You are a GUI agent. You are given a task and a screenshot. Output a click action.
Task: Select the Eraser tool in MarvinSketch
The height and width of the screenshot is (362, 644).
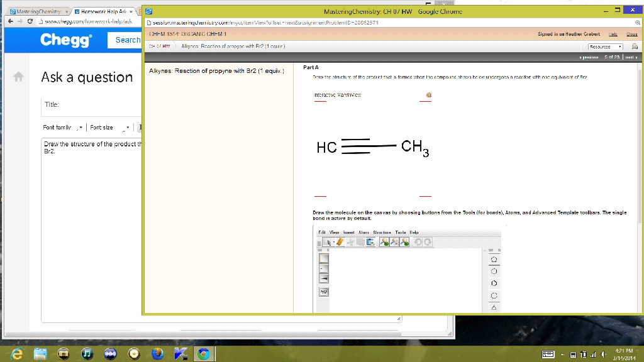point(340,241)
